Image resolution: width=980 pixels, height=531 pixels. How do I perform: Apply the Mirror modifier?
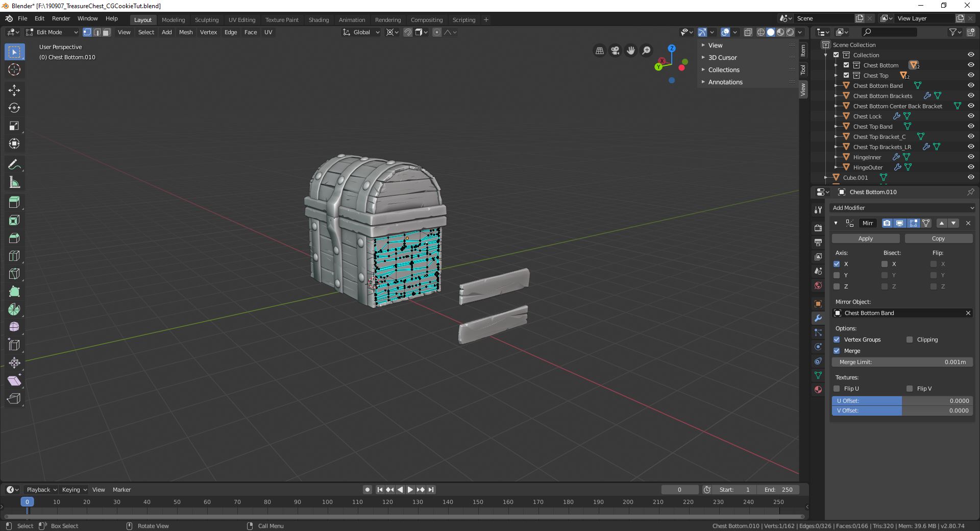click(x=866, y=238)
